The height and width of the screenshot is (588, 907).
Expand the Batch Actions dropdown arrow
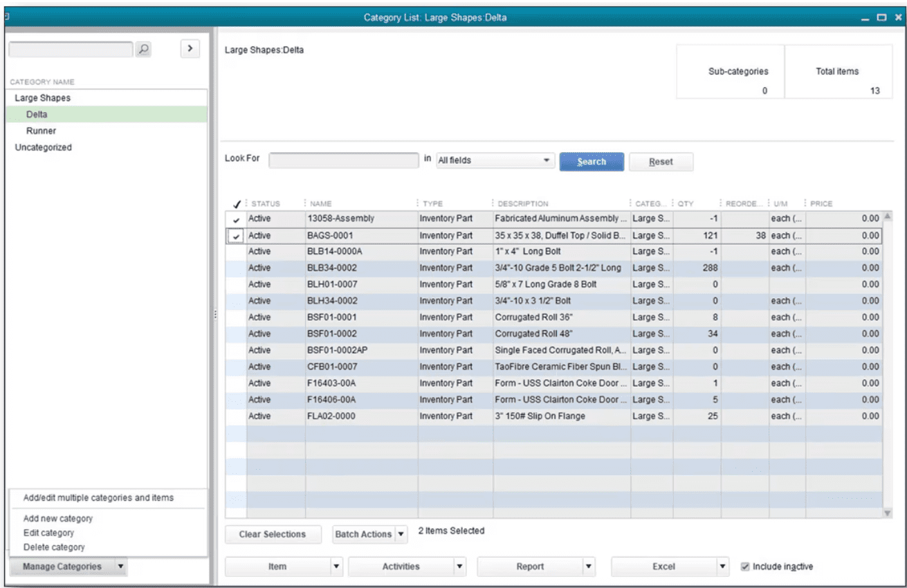pos(401,535)
